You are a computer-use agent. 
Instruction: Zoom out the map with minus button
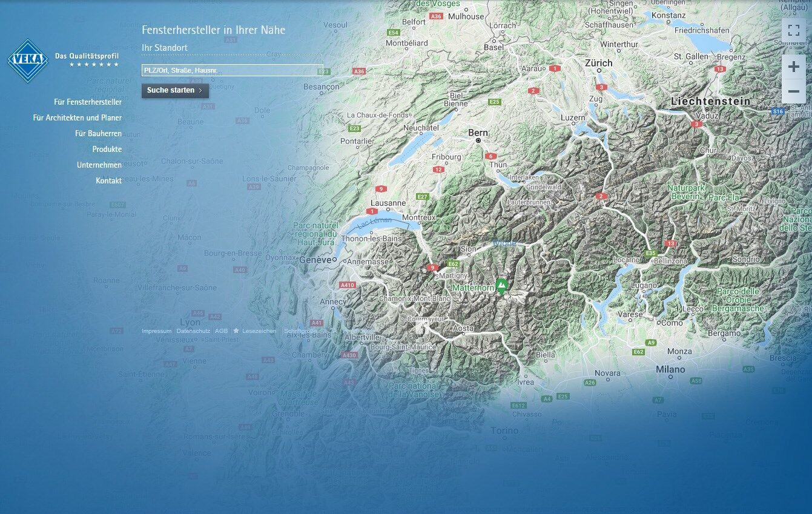(793, 91)
